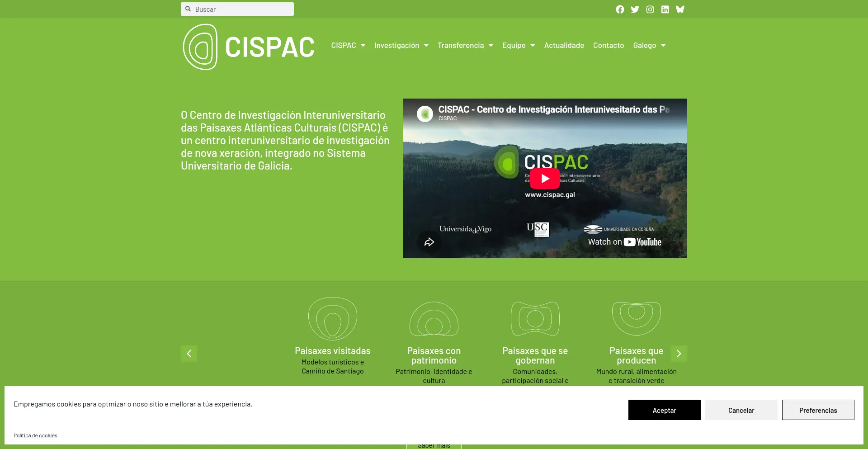
Task: Click the cookie notice message text
Action: pyautogui.click(x=133, y=404)
